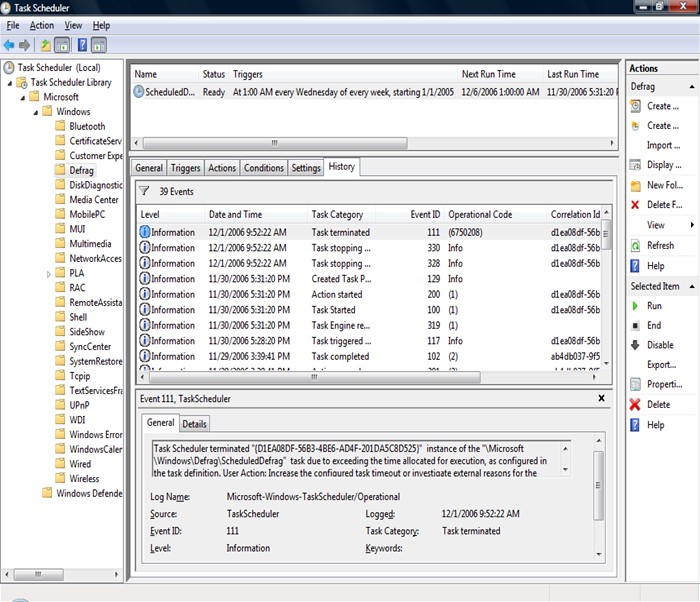700x602 pixels.
Task: Open the Action menu in menu bar
Action: [x=42, y=25]
